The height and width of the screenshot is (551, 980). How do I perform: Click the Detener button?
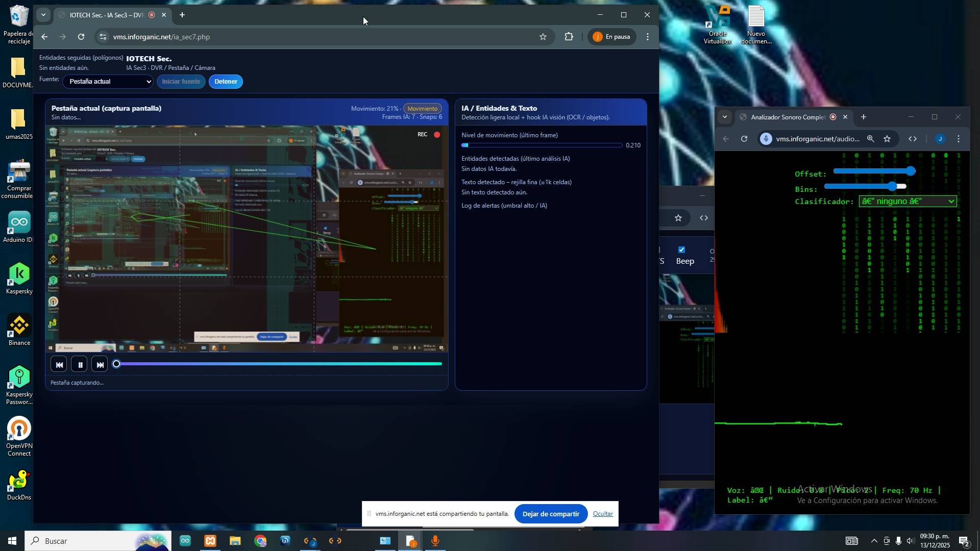point(226,82)
